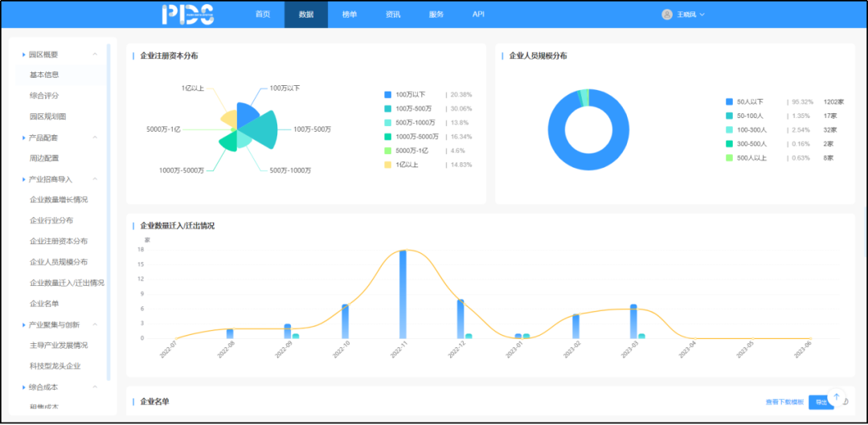Click the PIDS logo in header
This screenshot has height=425, width=868.
tap(187, 14)
